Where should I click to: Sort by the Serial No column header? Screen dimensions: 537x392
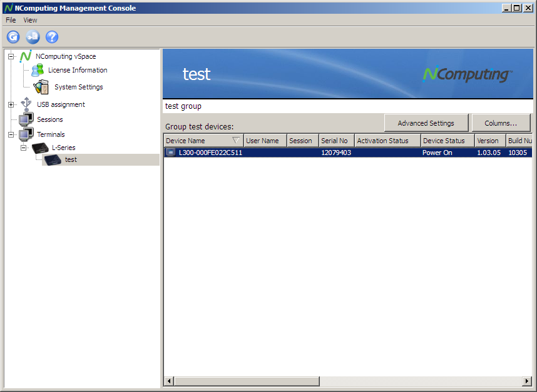point(337,141)
